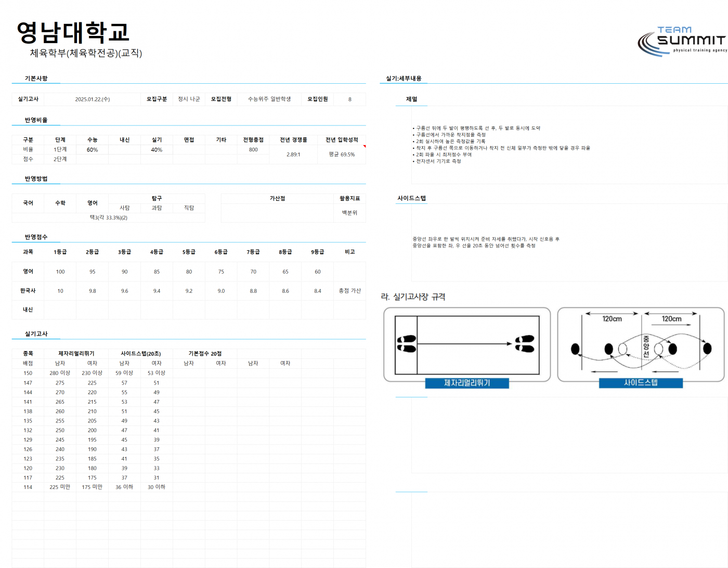
Task: Select the exam date 2025.01.22.(수)
Action: pos(93,99)
